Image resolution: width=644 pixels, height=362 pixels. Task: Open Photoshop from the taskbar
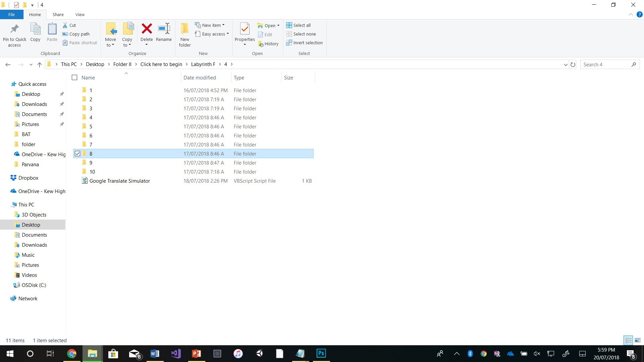click(321, 353)
